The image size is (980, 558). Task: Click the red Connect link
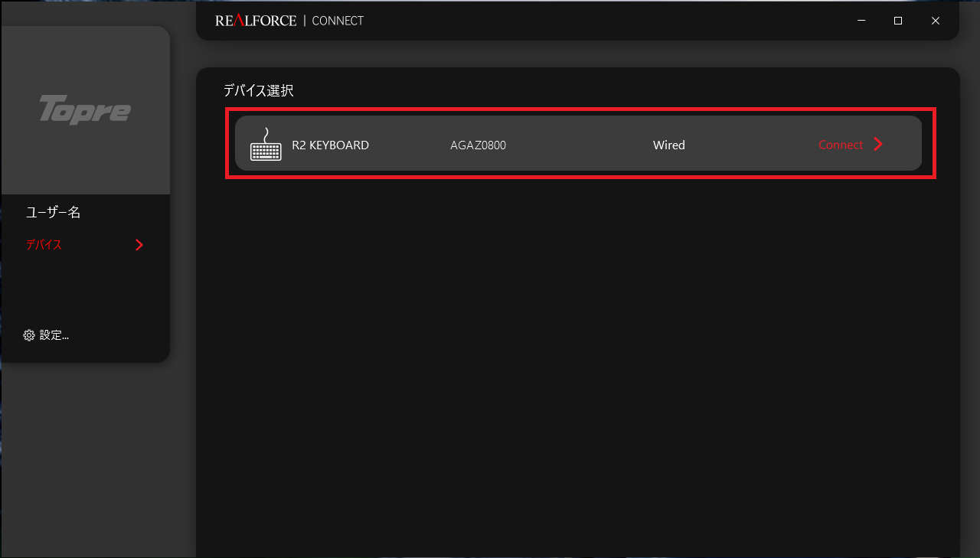click(840, 145)
